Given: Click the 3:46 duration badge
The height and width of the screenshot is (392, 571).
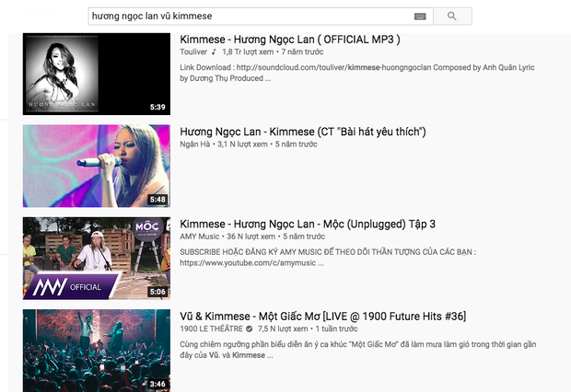Looking at the screenshot, I should point(157,384).
